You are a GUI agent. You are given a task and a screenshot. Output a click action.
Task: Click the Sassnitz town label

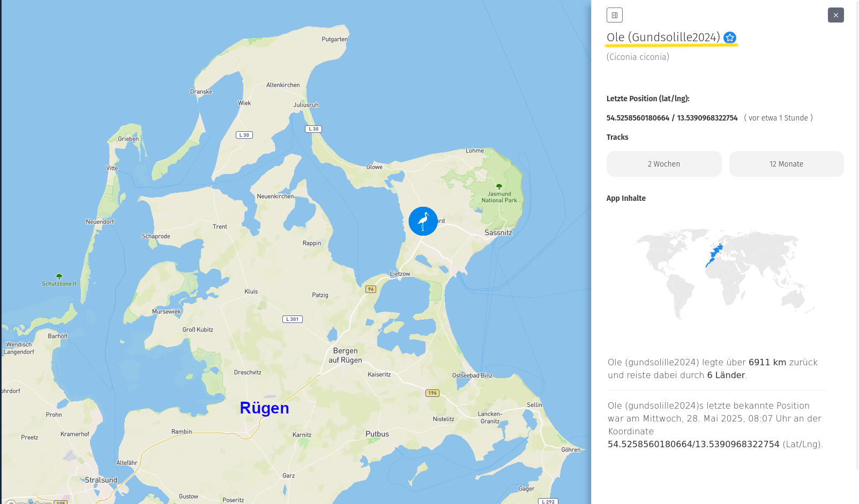pos(498,232)
